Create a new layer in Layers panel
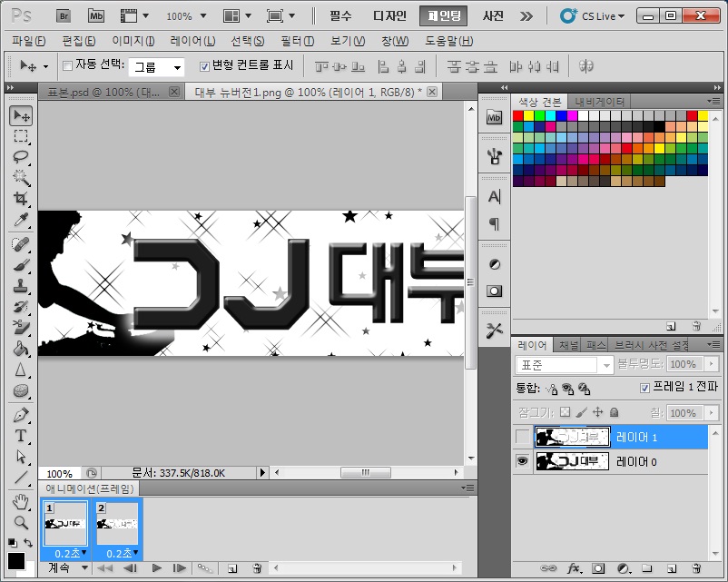This screenshot has width=728, height=582. coord(672,568)
